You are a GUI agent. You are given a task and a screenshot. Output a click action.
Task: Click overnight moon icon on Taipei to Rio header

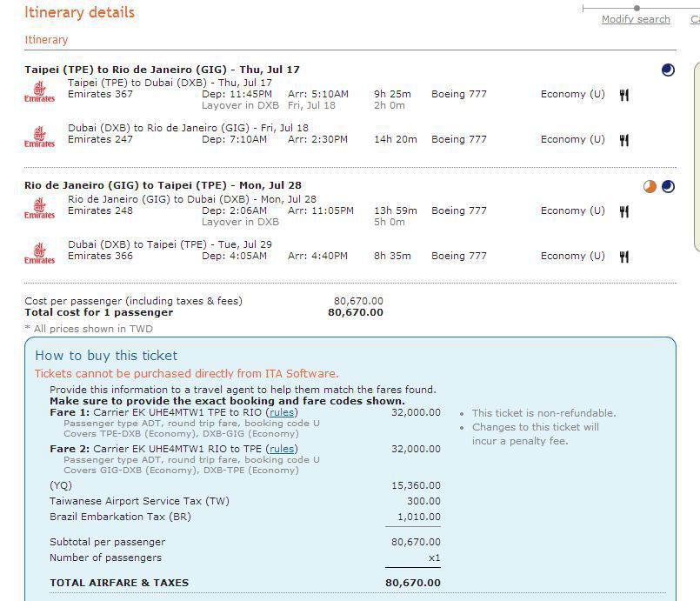(668, 70)
